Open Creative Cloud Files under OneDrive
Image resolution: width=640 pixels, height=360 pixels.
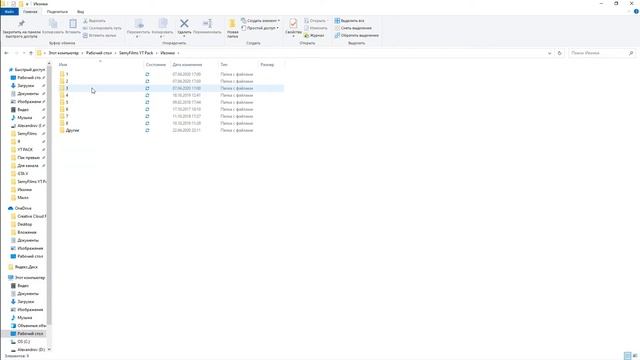tap(31, 216)
